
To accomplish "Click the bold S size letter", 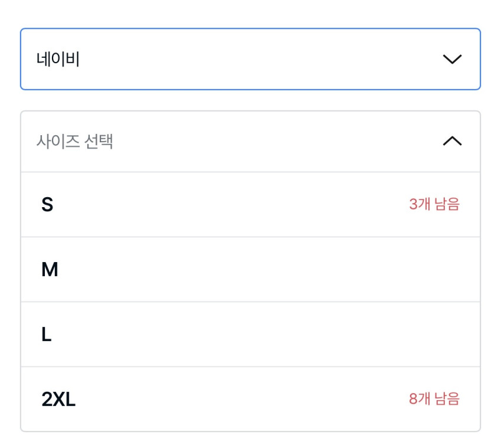I will tap(47, 205).
